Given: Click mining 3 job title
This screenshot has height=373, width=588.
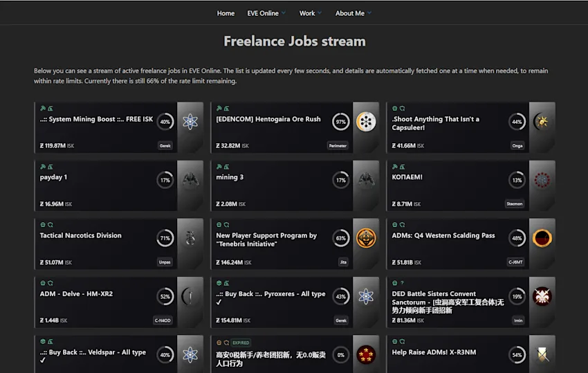Looking at the screenshot, I should click(x=230, y=177).
